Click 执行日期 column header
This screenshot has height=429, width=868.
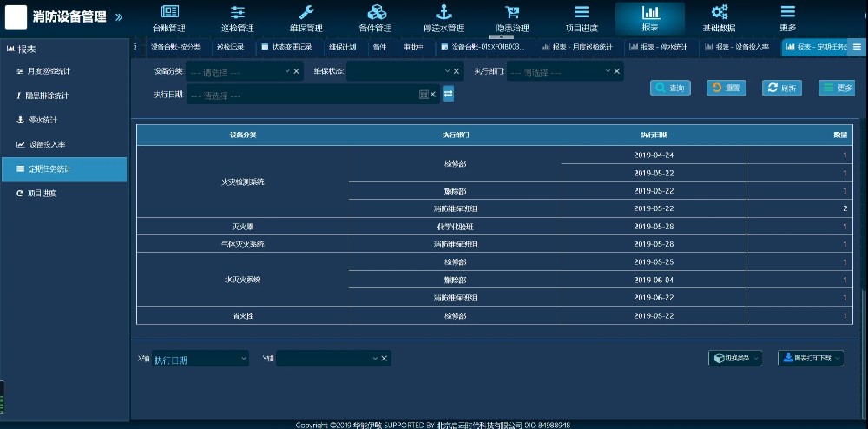point(654,135)
